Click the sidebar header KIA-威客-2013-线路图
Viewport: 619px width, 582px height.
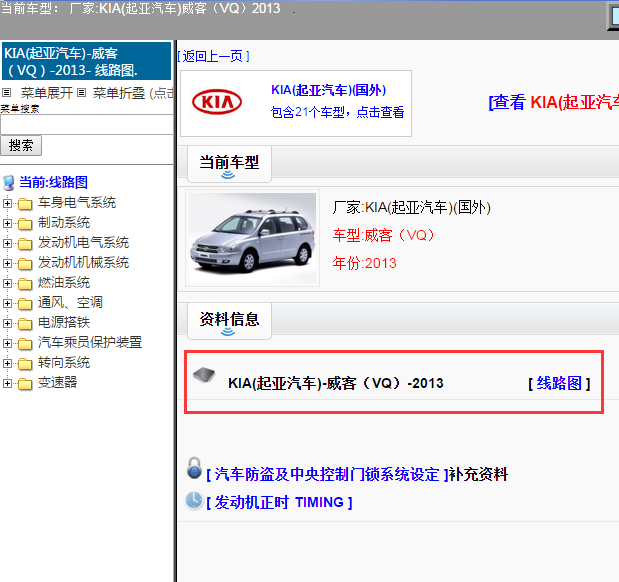tap(86, 61)
